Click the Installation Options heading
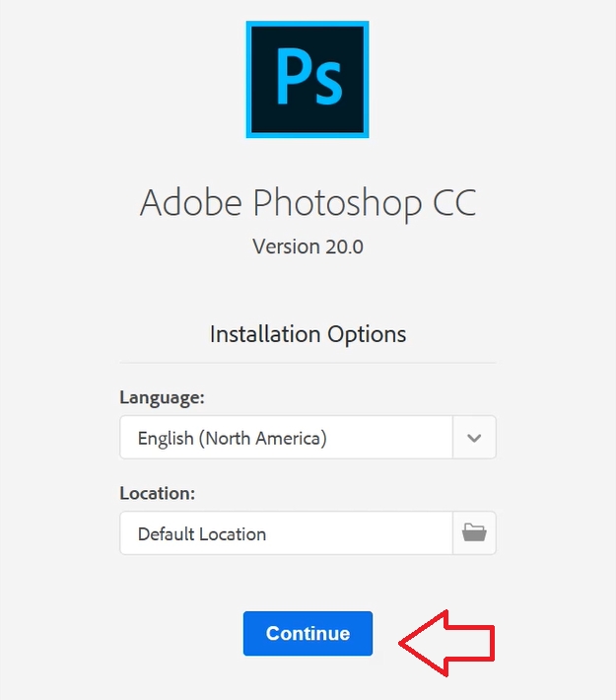616x700 pixels. tap(308, 334)
